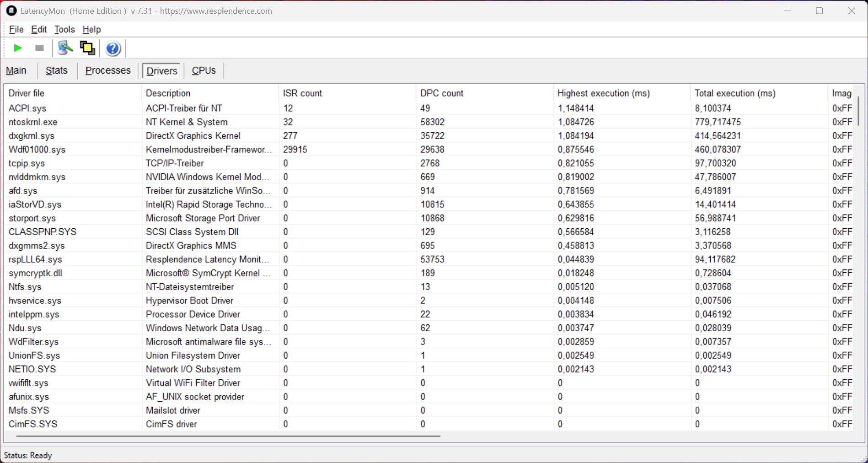Click the 'Virtual WiFi Filter Driver' description
The width and height of the screenshot is (868, 463).
193,383
